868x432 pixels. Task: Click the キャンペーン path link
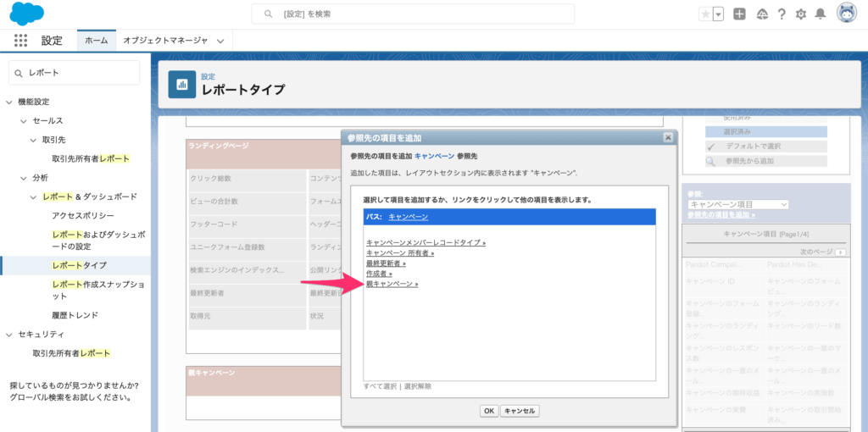click(x=408, y=217)
